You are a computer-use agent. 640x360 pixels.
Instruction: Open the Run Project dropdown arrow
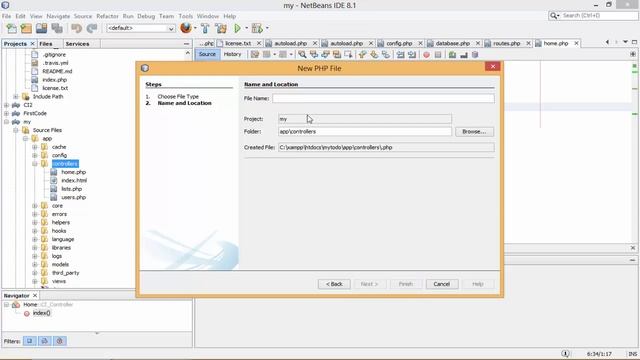pos(246,28)
